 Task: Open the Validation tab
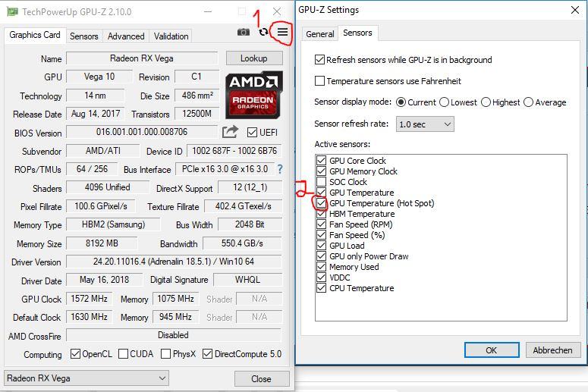coord(171,36)
